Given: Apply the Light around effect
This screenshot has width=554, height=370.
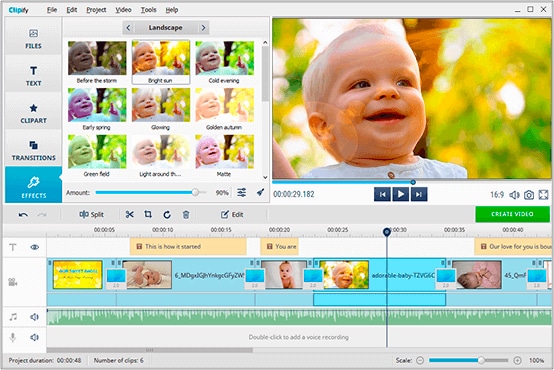Looking at the screenshot, I should pyautogui.click(x=160, y=155).
